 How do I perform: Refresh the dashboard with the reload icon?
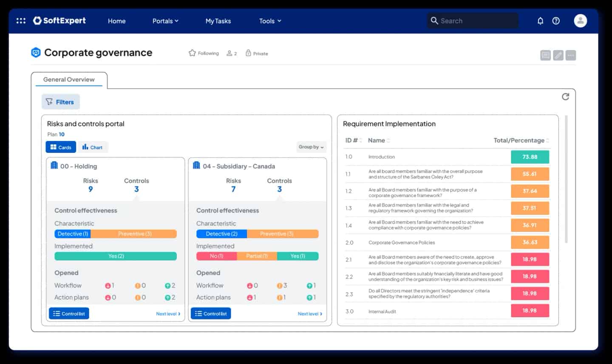click(x=565, y=97)
